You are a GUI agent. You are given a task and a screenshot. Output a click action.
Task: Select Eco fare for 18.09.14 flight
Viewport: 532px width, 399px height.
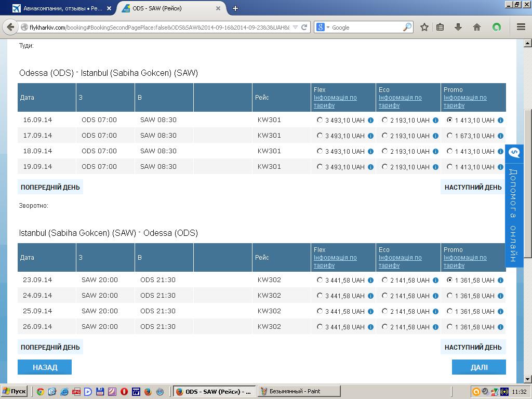pos(384,151)
